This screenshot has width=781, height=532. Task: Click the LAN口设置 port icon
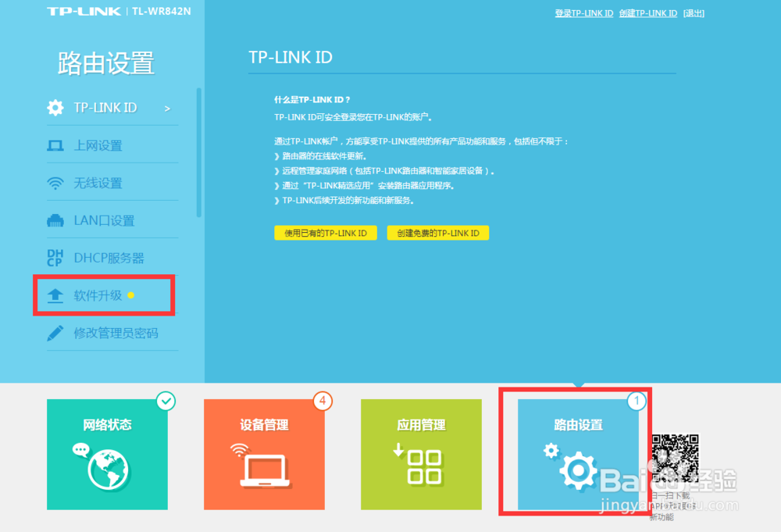(x=55, y=220)
